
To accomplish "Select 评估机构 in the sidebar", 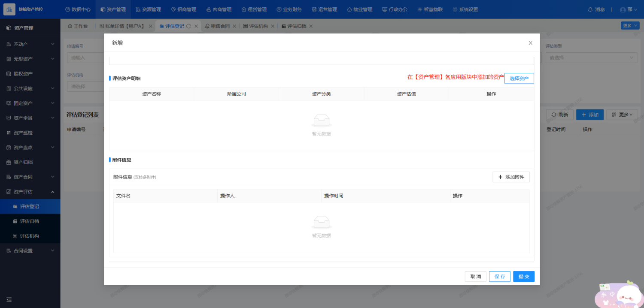I will pyautogui.click(x=30, y=236).
